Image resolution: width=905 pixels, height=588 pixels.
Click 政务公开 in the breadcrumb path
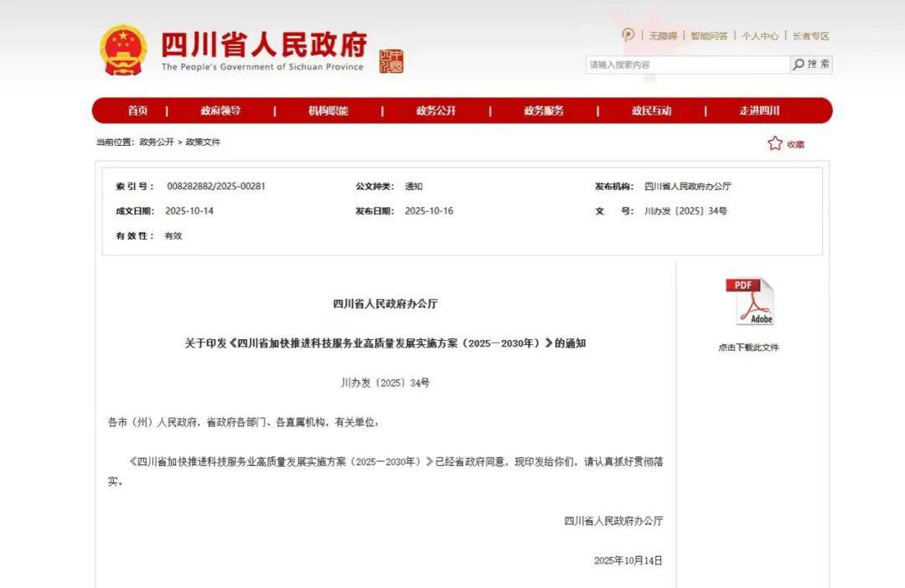pos(157,142)
